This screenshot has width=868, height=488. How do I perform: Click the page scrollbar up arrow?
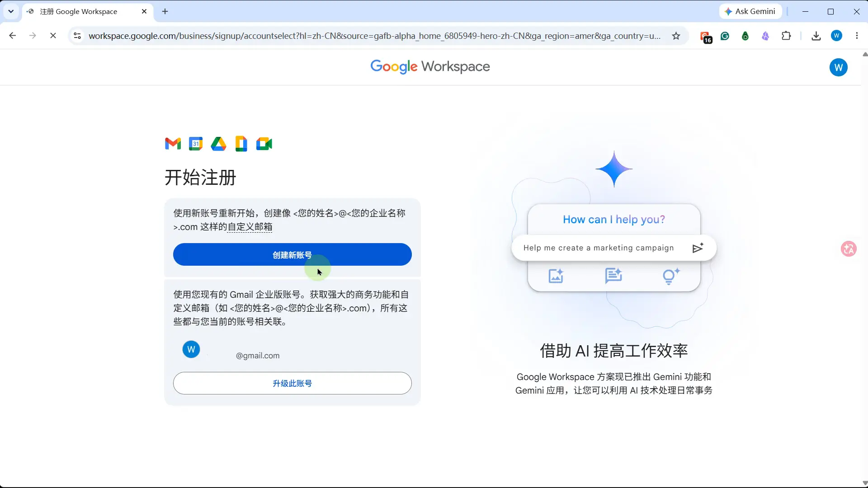click(865, 54)
